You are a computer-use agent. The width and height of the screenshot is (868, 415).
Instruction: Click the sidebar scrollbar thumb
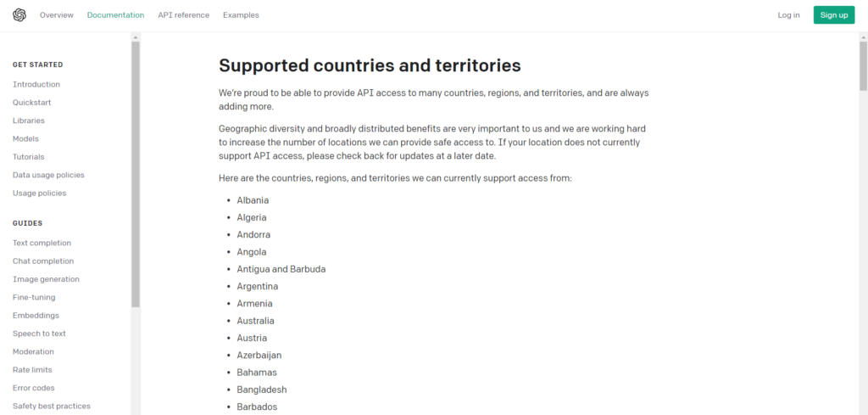(x=136, y=174)
